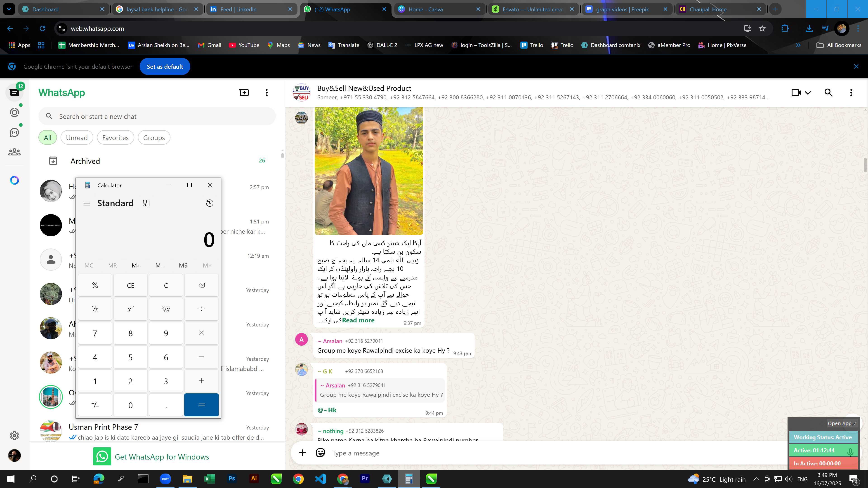Open emoji picker in message box

pyautogui.click(x=321, y=453)
